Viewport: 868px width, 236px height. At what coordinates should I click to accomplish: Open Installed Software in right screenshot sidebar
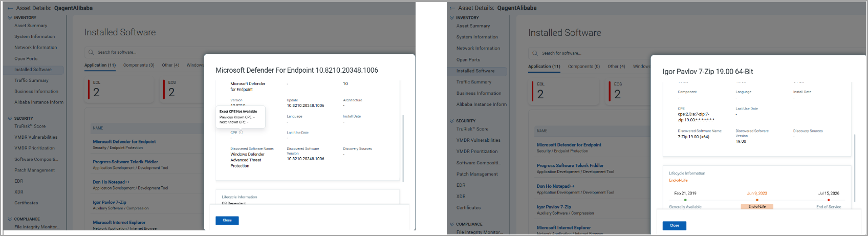[475, 71]
